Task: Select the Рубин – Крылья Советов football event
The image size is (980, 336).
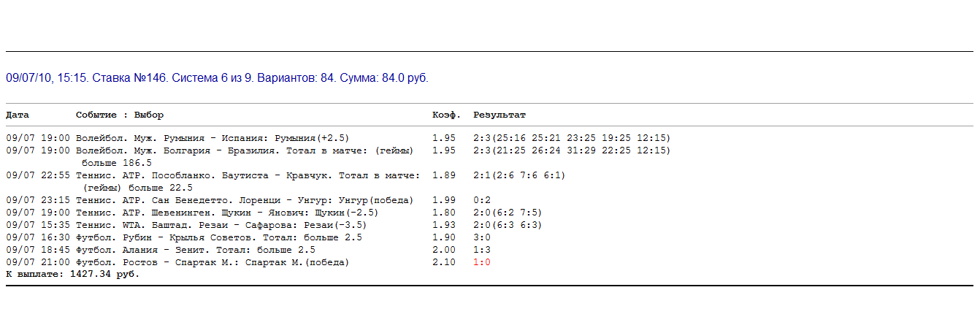Action: (218, 237)
